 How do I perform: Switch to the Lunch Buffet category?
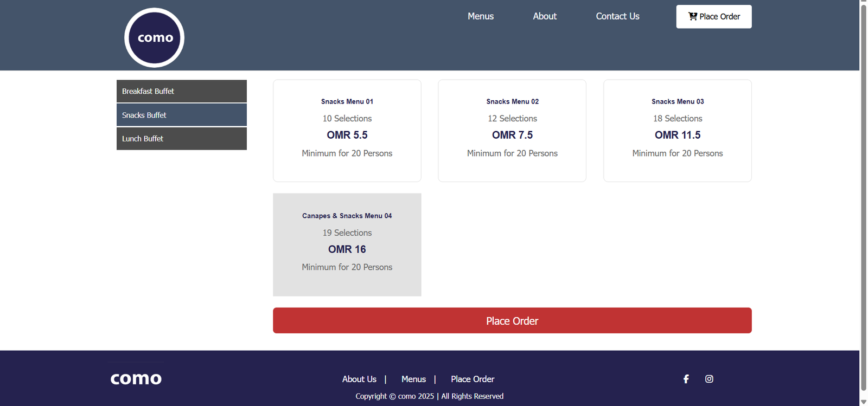pos(181,139)
